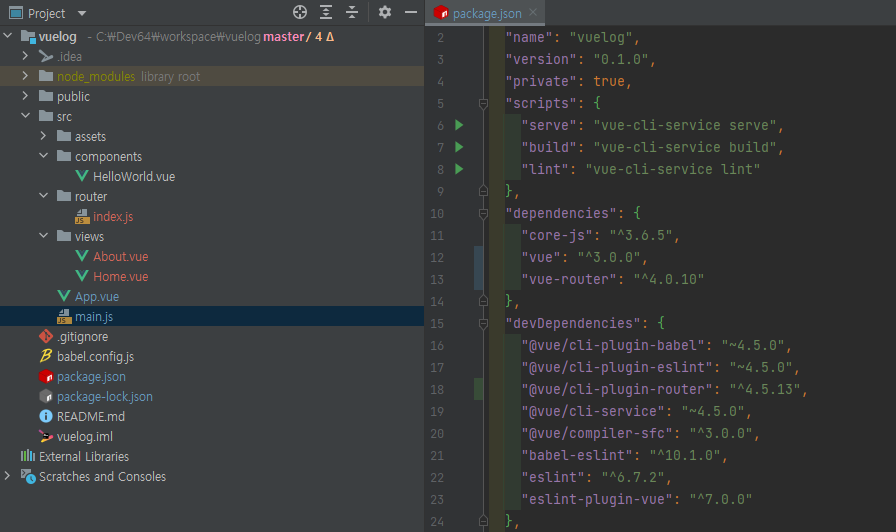Open Home.vue in views

[x=121, y=277]
